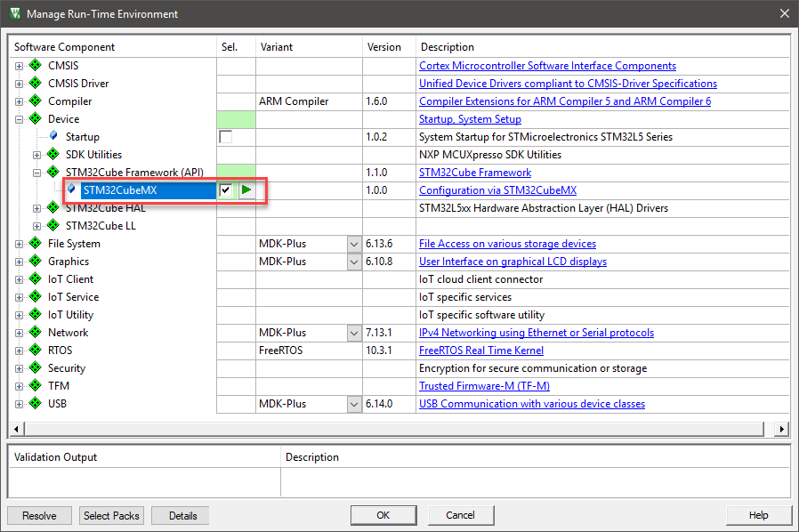Launch STM32CubeMX with green play button
Image resolution: width=799 pixels, height=532 pixels.
[x=246, y=190]
